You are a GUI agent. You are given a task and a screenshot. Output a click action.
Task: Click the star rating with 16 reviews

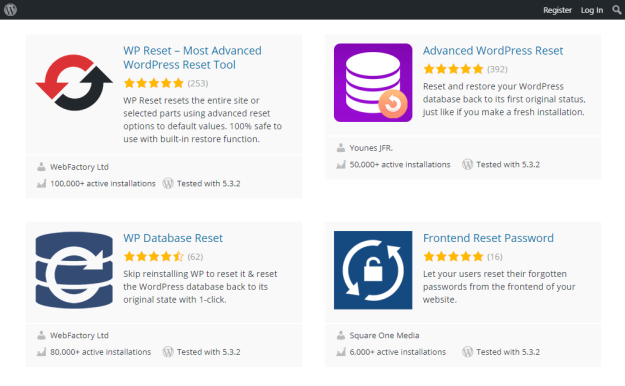pyautogui.click(x=453, y=256)
